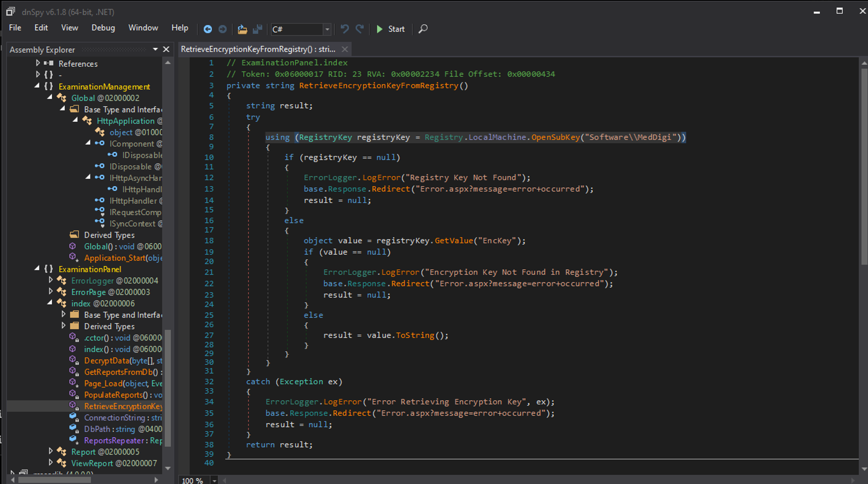Expand the ErrorLogger class node
This screenshot has width=868, height=484.
coord(50,280)
